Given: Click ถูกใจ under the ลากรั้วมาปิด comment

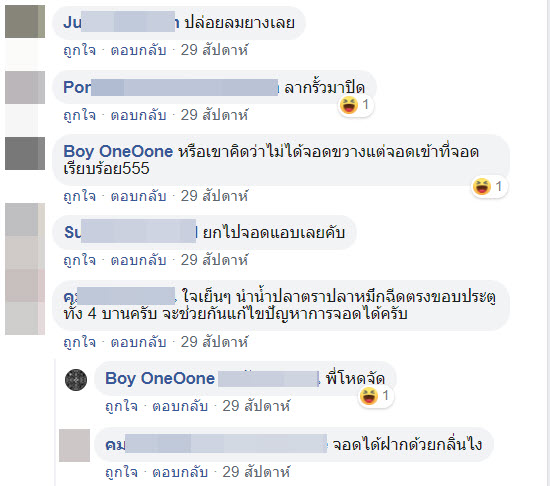Looking at the screenshot, I should pos(79,115).
